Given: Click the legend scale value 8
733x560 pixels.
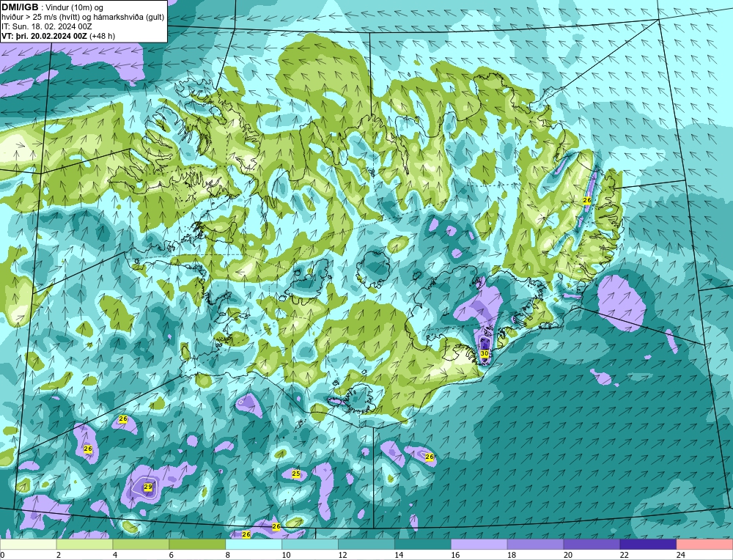Looking at the screenshot, I should click(x=228, y=555).
